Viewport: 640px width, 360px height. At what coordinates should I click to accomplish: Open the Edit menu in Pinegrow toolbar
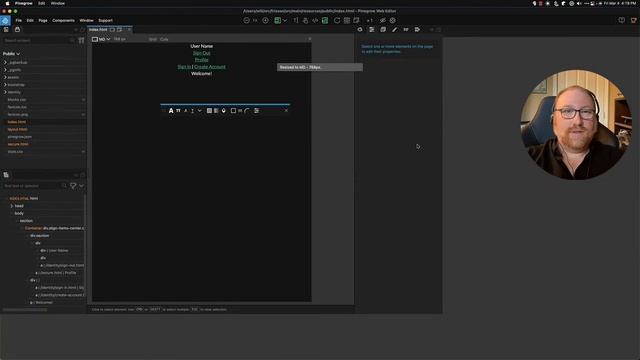30,20
